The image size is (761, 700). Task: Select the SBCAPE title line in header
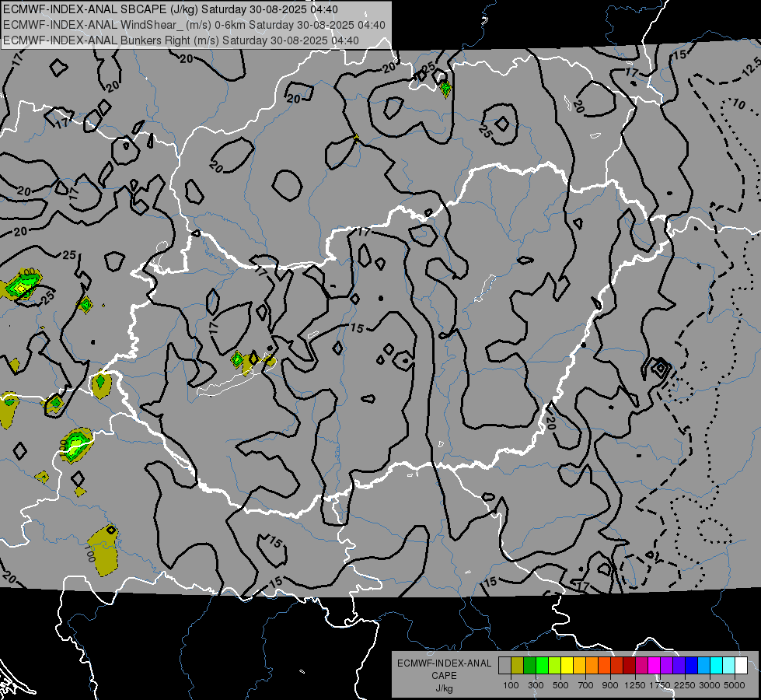point(171,9)
